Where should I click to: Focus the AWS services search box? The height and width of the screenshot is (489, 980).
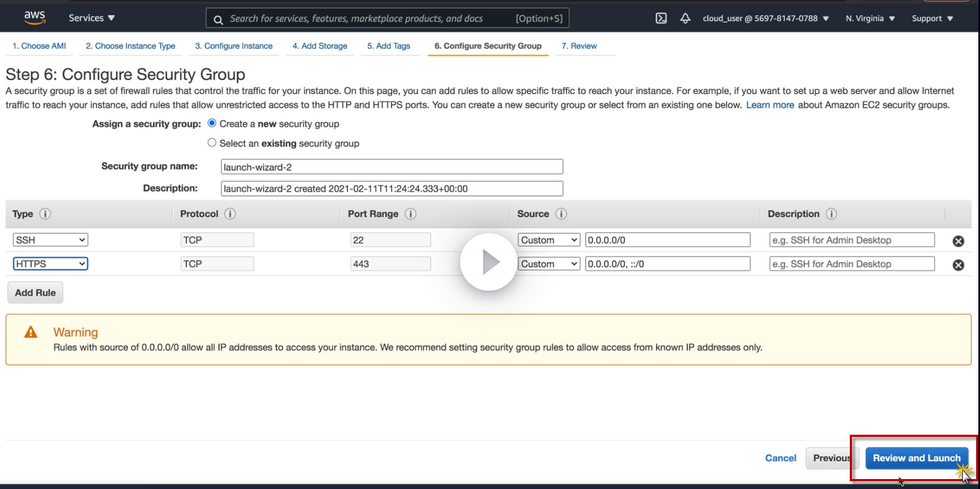pos(388,18)
